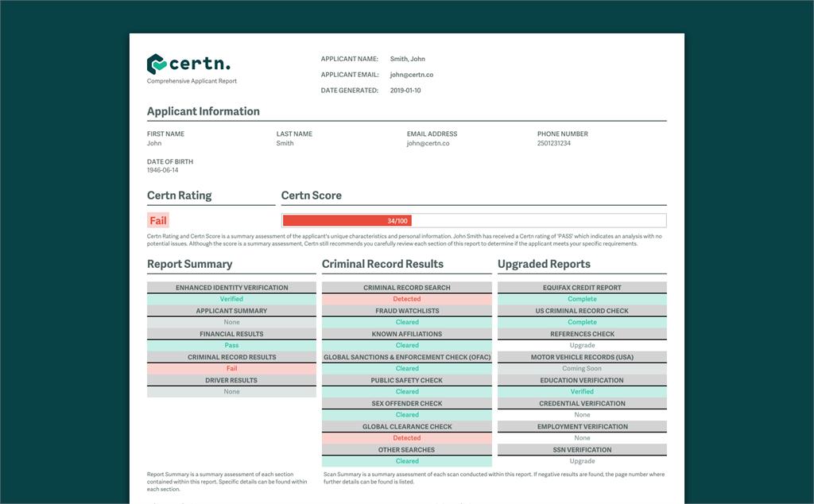Screen dimensions: 814x504
Task: Expand the Upgraded Reports section
Action: pyautogui.click(x=544, y=263)
